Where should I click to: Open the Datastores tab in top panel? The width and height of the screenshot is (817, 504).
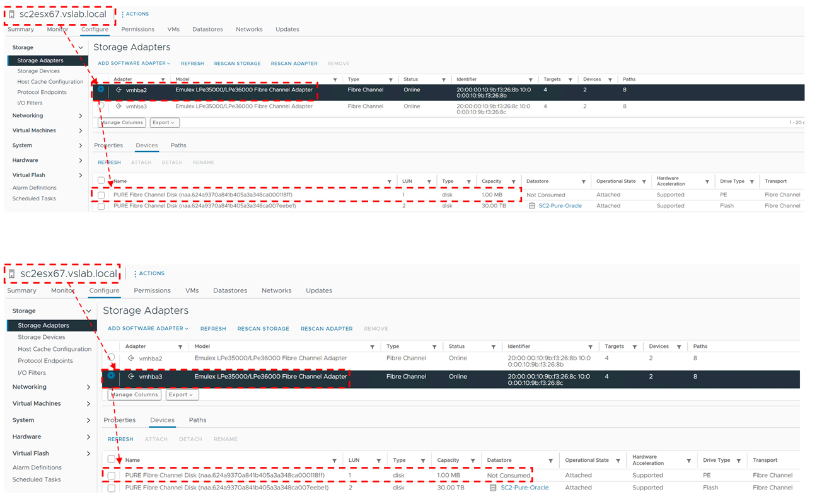(x=207, y=30)
